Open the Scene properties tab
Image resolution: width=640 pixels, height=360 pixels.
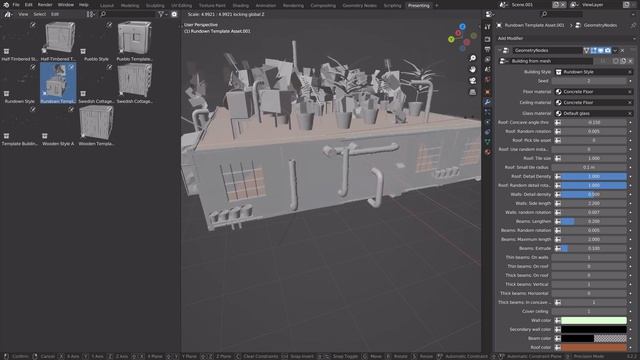[x=487, y=70]
